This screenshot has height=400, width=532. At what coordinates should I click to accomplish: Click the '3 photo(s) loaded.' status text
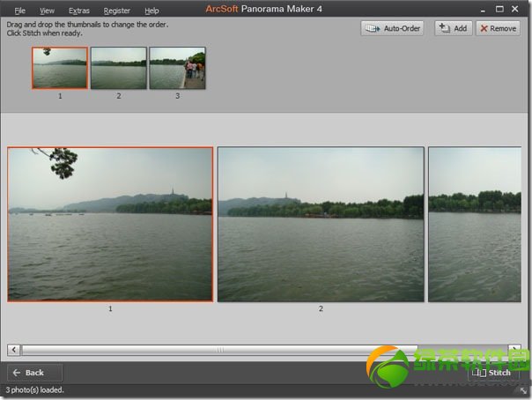pyautogui.click(x=34, y=390)
